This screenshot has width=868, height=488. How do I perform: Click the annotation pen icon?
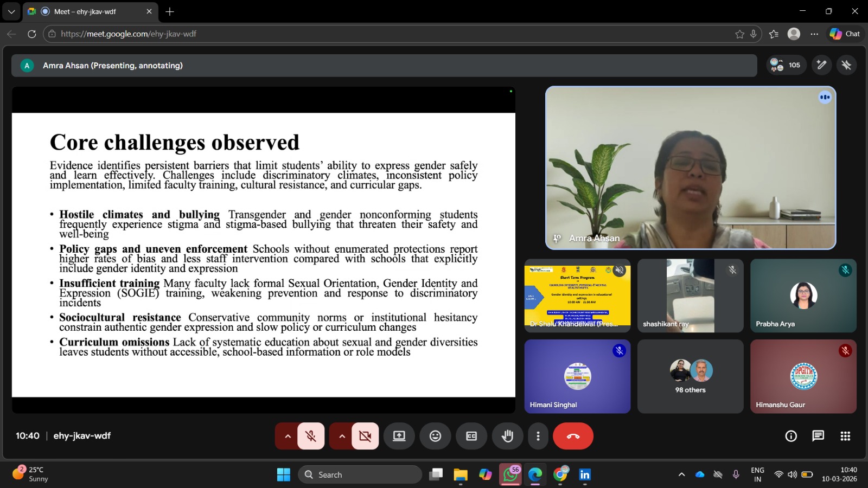822,65
